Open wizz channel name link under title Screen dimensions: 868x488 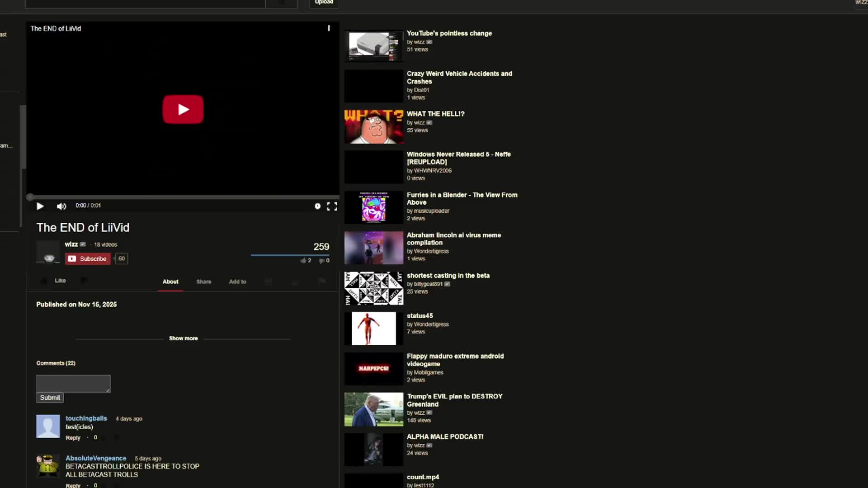[71, 244]
